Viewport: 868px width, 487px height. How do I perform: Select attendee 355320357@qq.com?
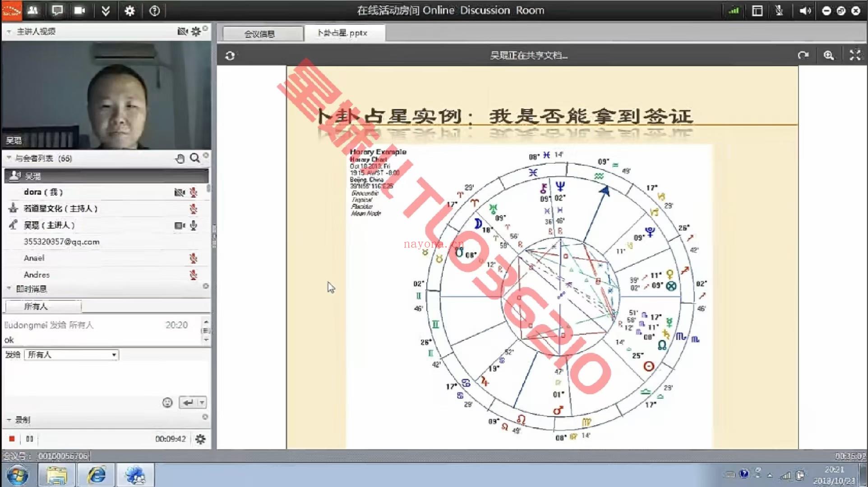coord(61,242)
